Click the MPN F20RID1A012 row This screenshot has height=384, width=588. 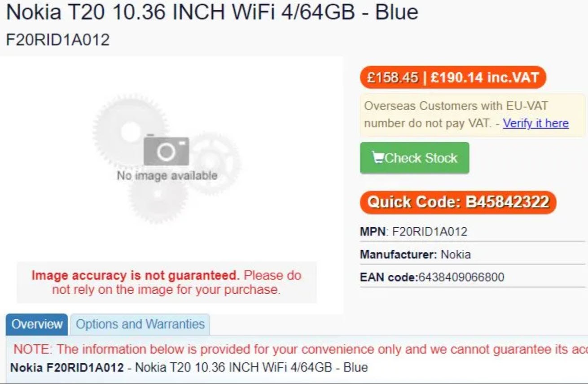tap(473, 232)
